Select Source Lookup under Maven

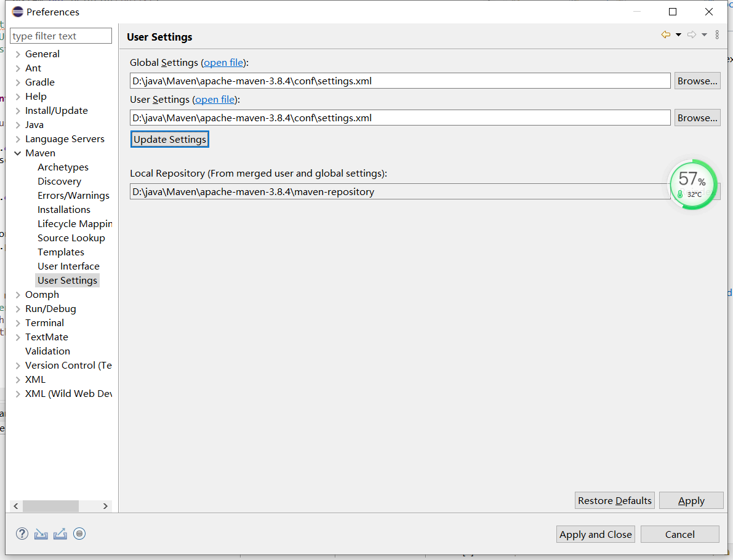(71, 238)
